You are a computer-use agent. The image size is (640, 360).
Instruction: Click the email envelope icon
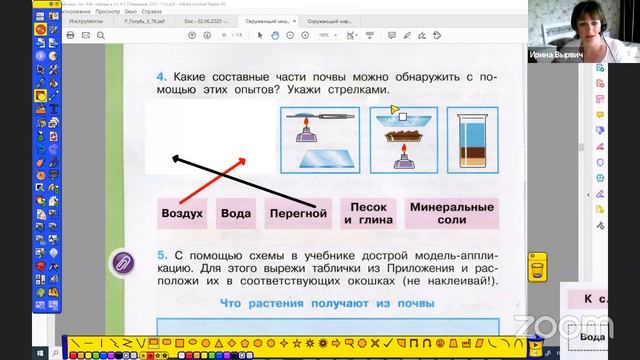pyautogui.click(x=86, y=36)
